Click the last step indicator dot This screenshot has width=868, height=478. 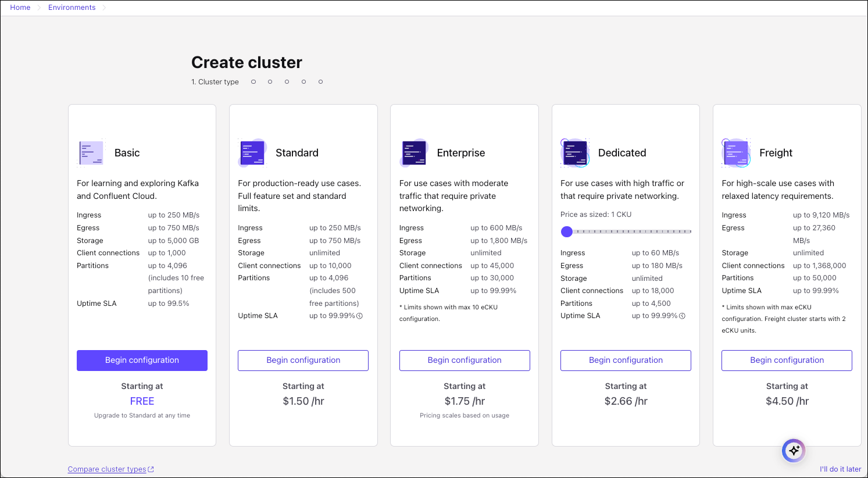[320, 82]
